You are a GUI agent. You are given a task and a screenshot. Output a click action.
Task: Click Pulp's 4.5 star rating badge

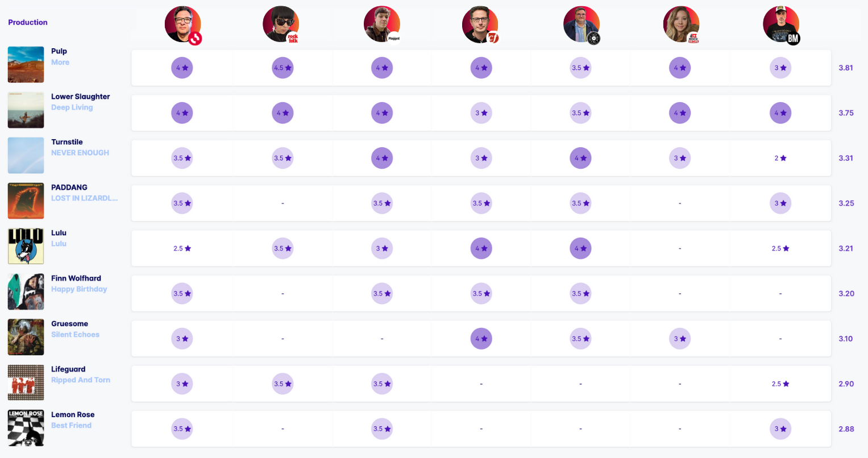pyautogui.click(x=283, y=68)
